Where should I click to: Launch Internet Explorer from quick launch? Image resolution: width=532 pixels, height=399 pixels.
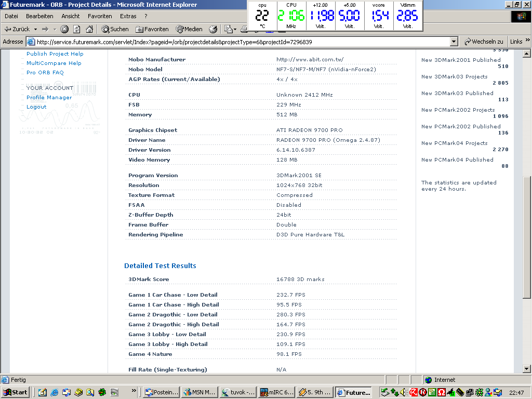54,392
